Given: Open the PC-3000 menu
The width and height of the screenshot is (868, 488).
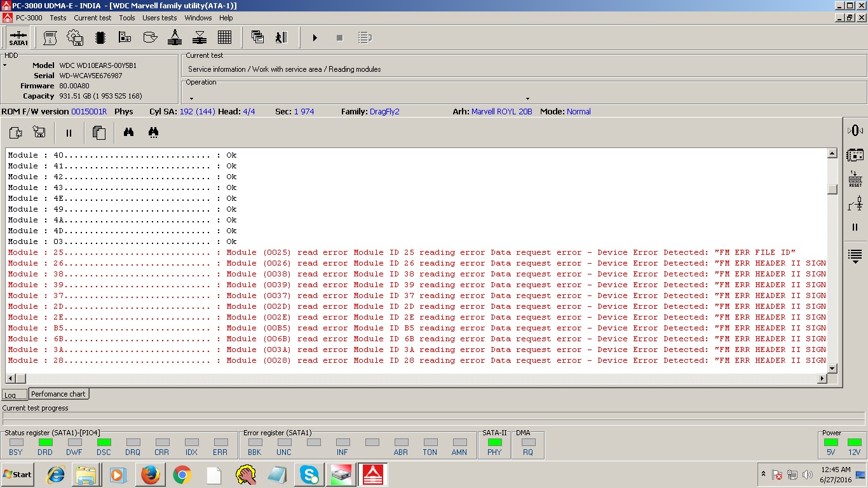Looking at the screenshot, I should point(29,18).
